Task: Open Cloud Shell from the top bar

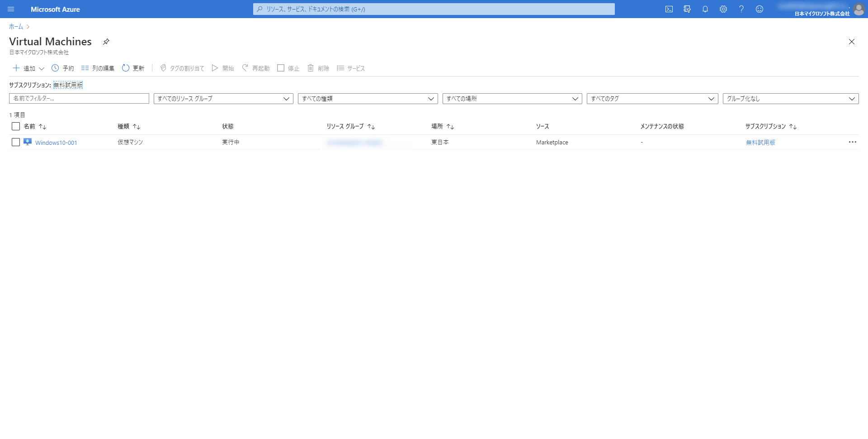Action: (669, 9)
